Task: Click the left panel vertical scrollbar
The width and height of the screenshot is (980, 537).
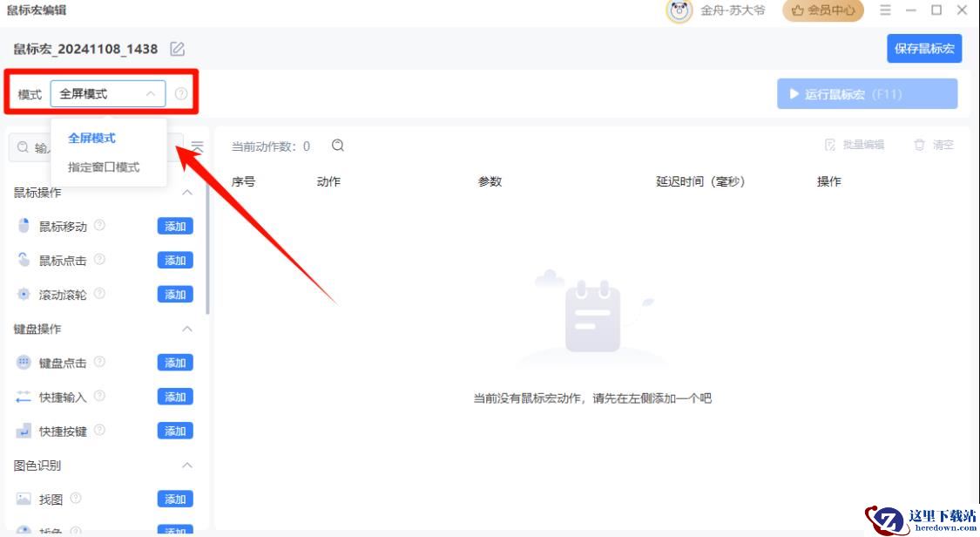Action: (x=207, y=253)
